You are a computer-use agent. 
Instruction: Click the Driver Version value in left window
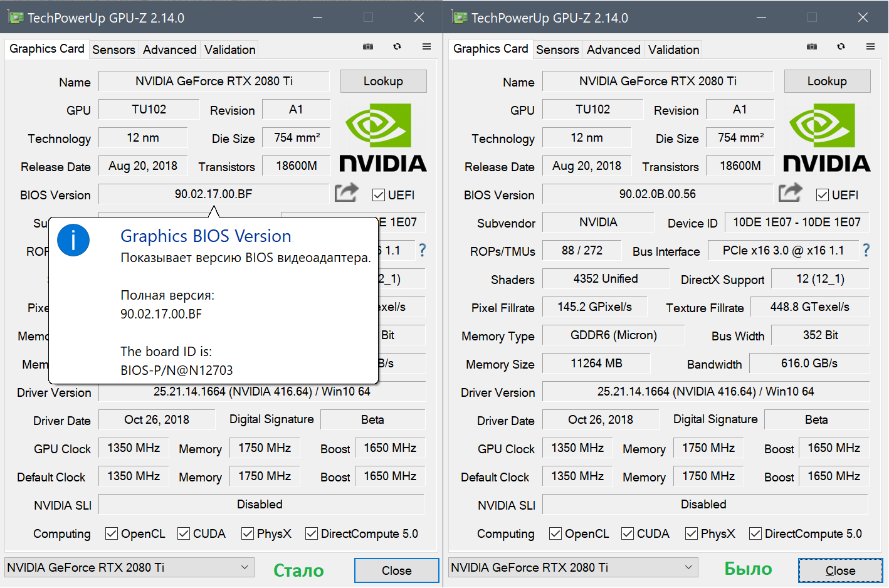click(262, 391)
